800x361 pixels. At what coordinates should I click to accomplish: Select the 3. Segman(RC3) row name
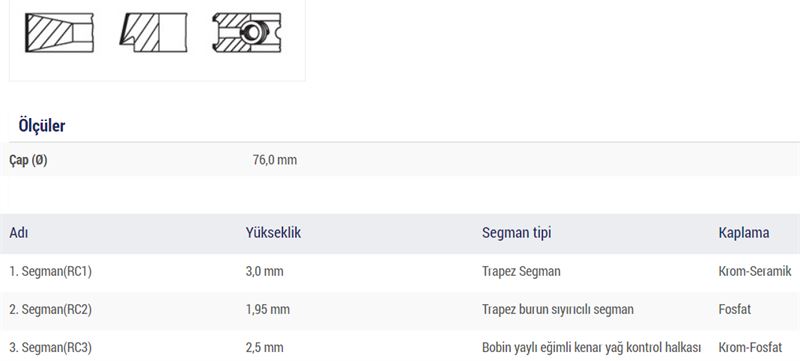[51, 348]
